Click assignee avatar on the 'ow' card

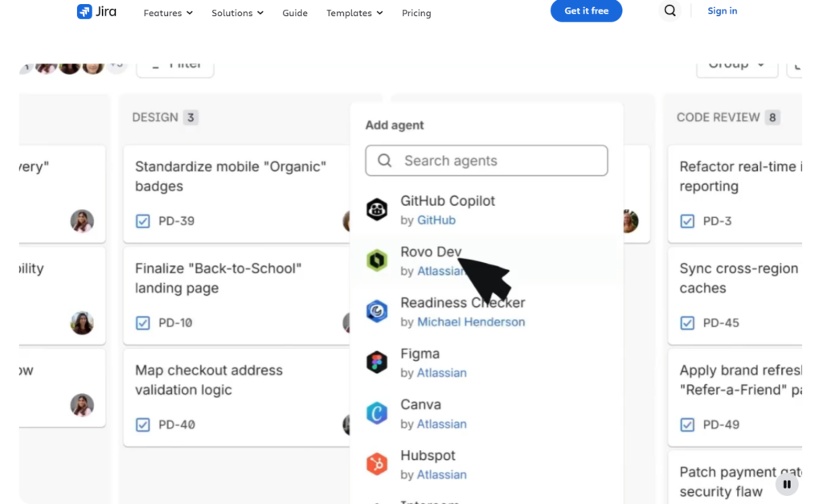point(82,405)
